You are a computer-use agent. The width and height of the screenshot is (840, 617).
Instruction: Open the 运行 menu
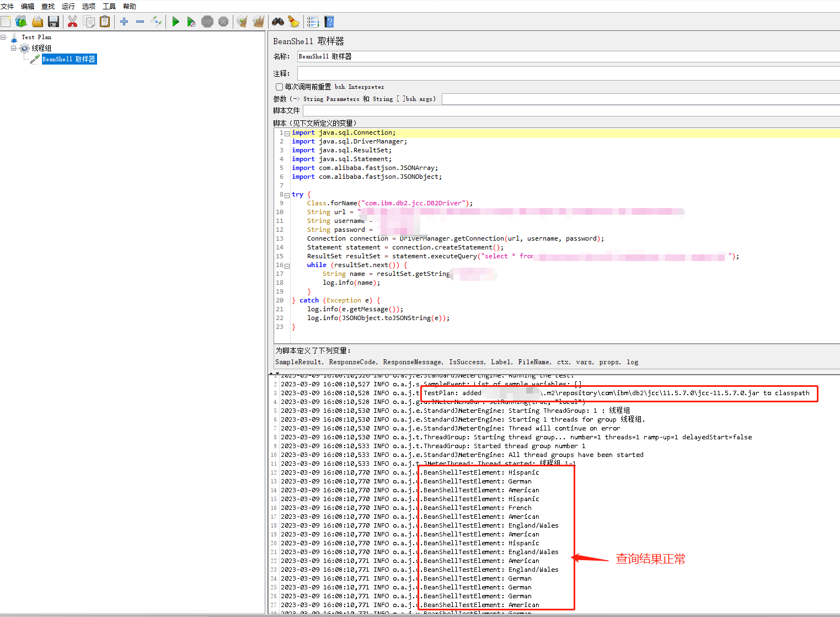[x=68, y=6]
